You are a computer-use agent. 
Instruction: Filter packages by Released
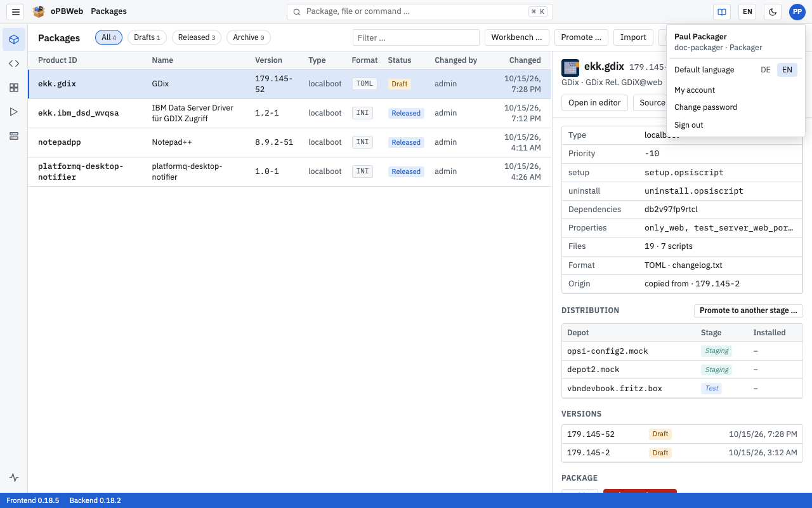pos(197,37)
